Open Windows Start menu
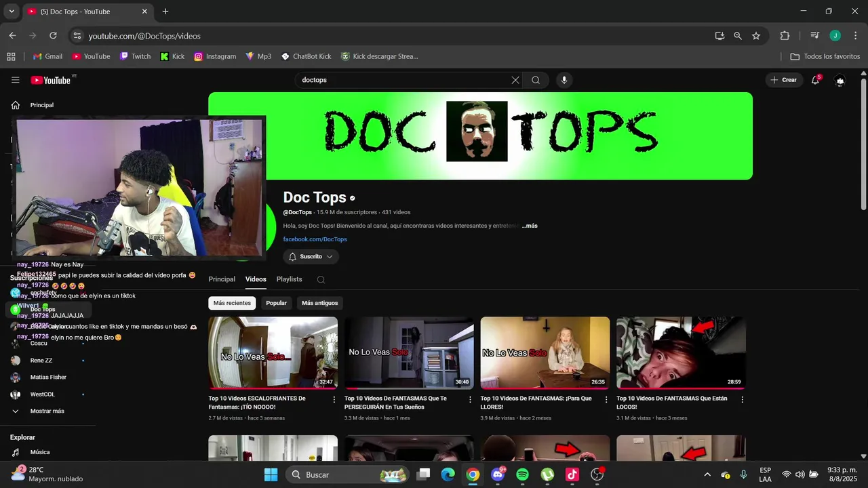Viewport: 868px width, 488px height. coord(271,474)
